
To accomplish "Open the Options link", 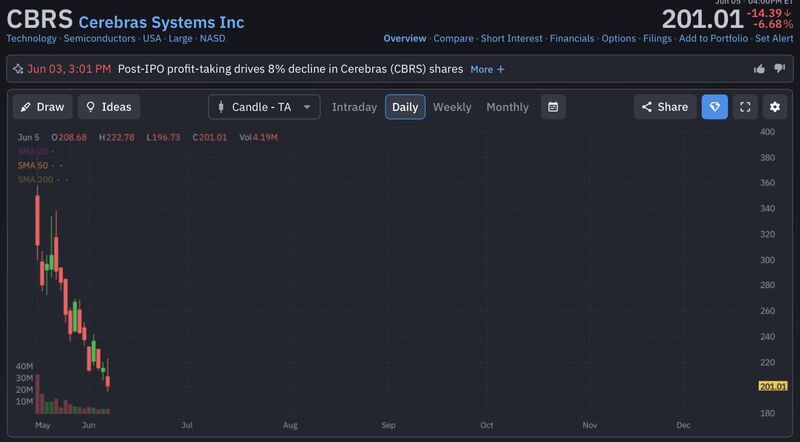I will (x=618, y=38).
